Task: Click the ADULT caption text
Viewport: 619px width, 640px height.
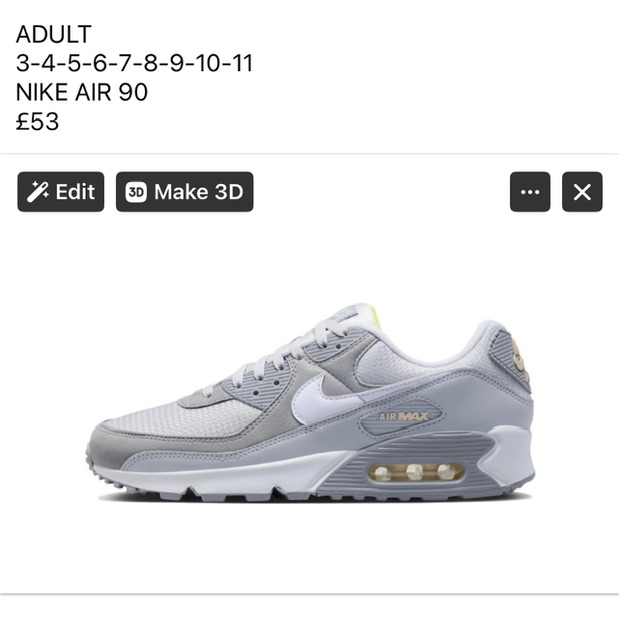Action: coord(53,34)
